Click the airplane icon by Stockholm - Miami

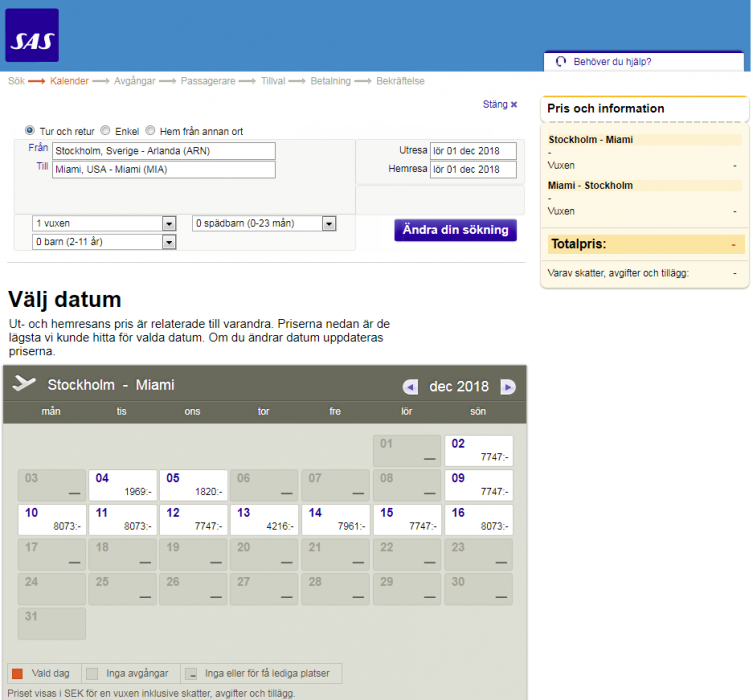coord(24,384)
